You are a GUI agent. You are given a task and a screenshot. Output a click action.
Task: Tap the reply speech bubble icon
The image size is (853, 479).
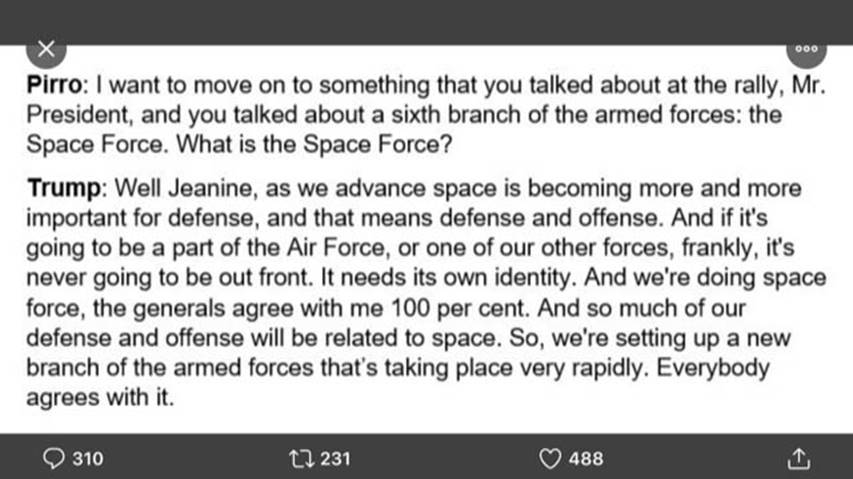tap(54, 459)
